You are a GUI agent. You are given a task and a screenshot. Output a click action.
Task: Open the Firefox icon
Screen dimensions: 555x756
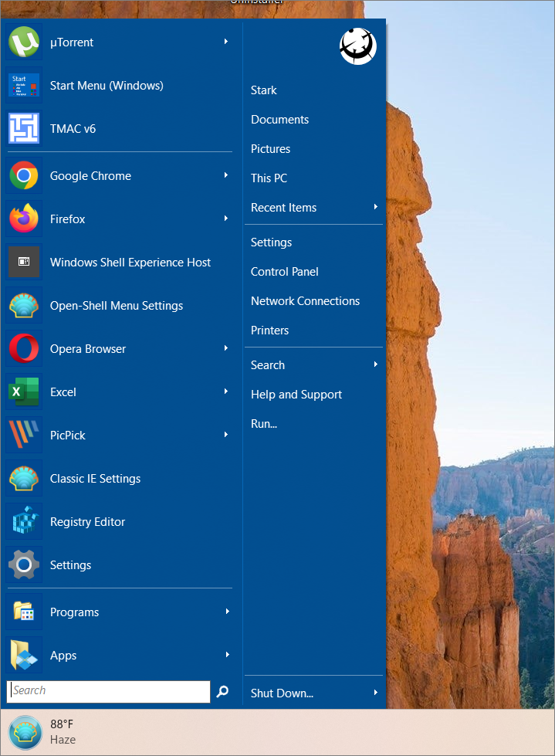pyautogui.click(x=24, y=219)
